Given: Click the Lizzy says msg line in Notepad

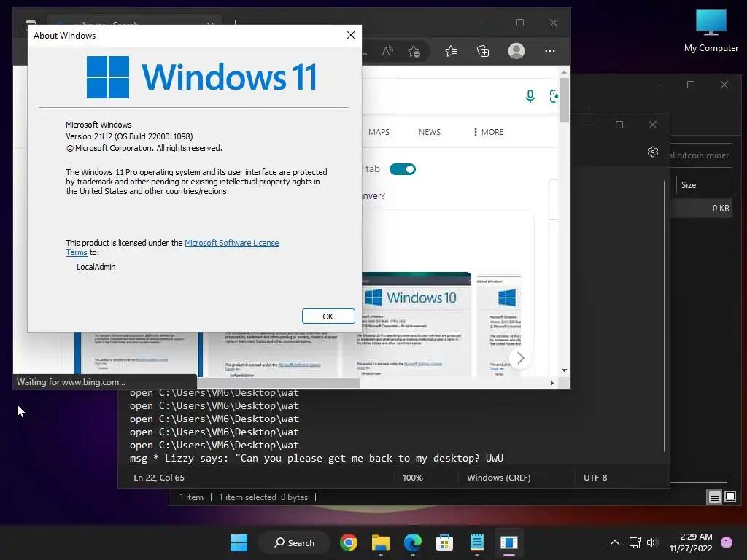Looking at the screenshot, I should 317,458.
